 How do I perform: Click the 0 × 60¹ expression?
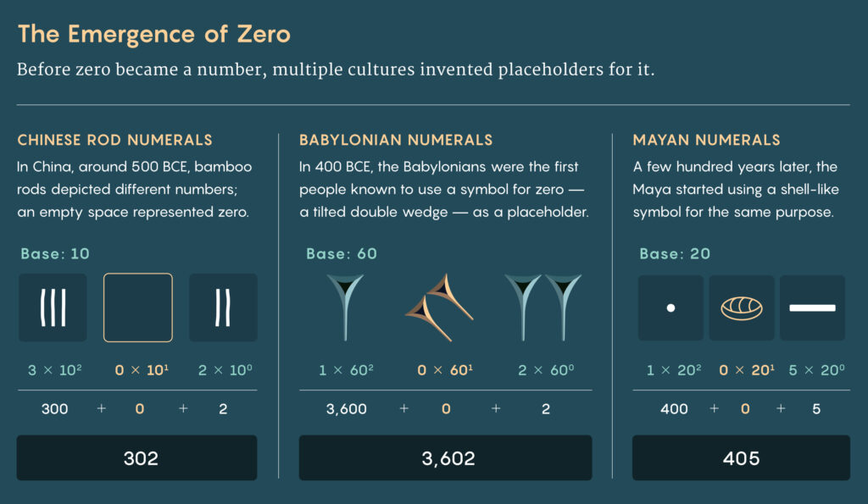[x=445, y=369]
